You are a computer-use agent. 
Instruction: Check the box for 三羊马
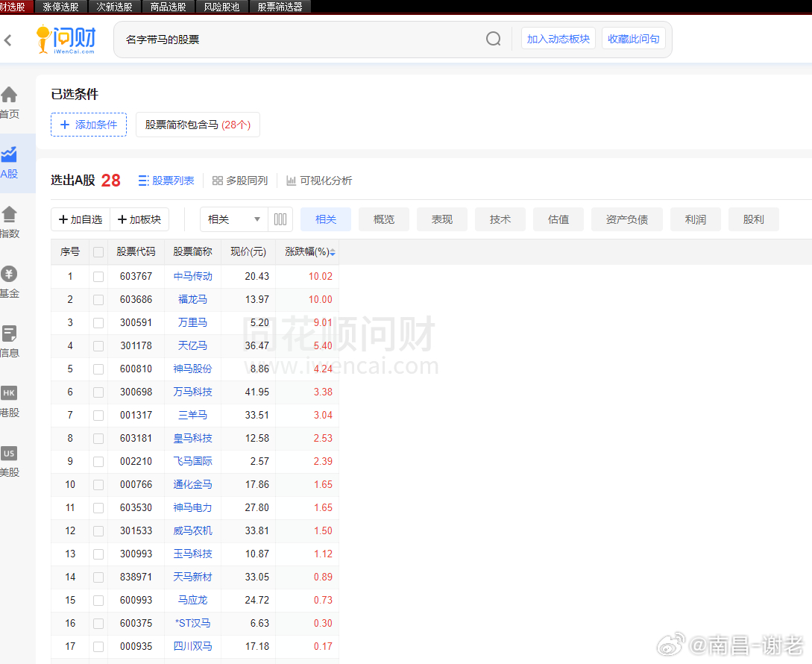click(98, 416)
